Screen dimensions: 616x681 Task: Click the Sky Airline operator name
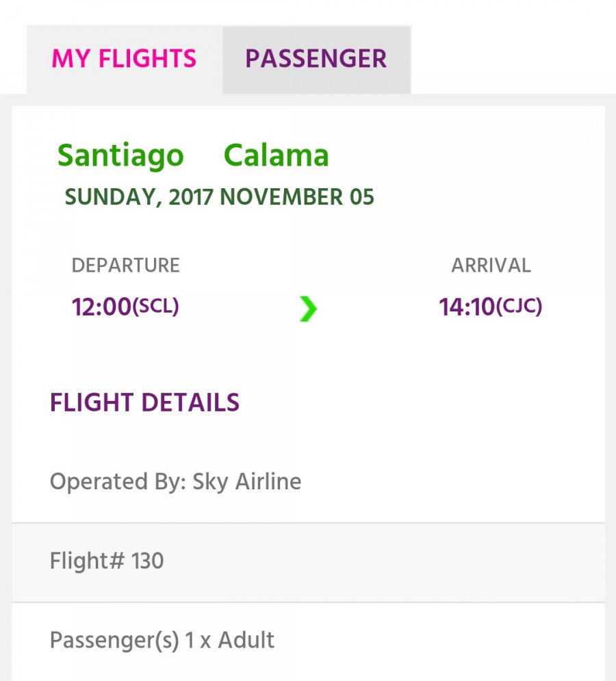pyautogui.click(x=247, y=482)
